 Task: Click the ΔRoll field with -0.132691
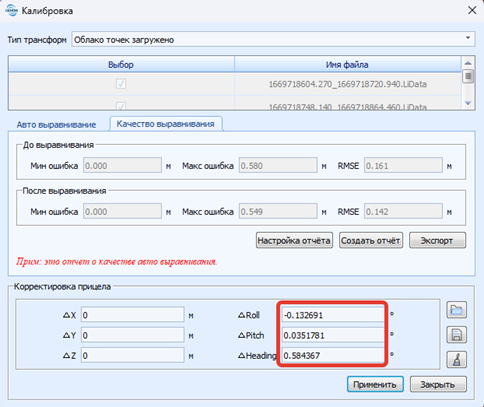(333, 315)
